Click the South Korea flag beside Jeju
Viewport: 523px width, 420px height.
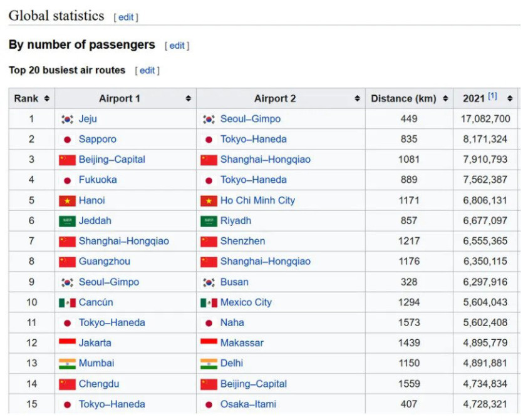[67, 119]
